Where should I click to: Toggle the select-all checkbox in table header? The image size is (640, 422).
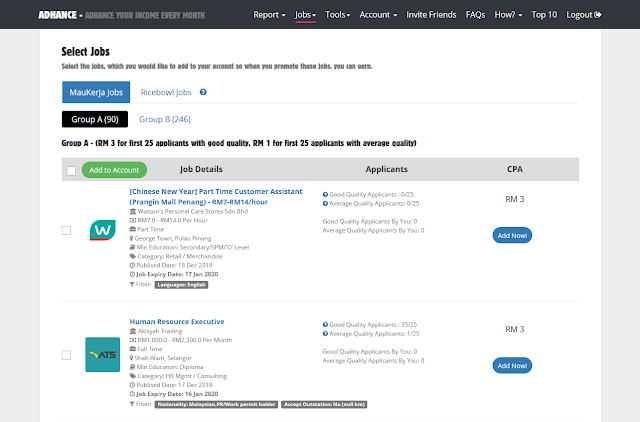click(71, 171)
